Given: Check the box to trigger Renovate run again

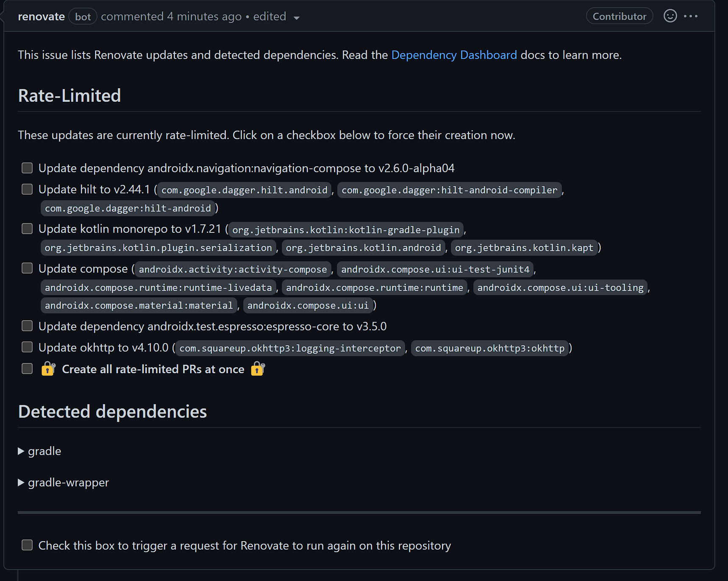Looking at the screenshot, I should [27, 545].
